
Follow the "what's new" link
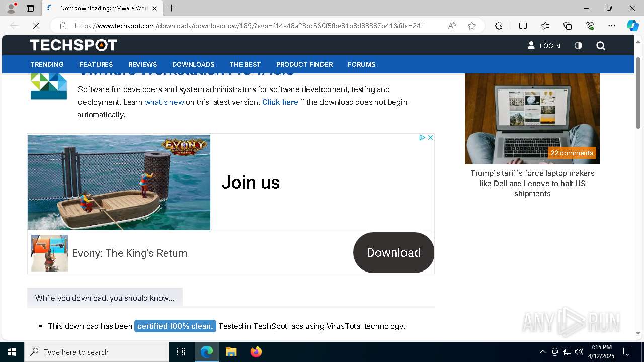165,102
